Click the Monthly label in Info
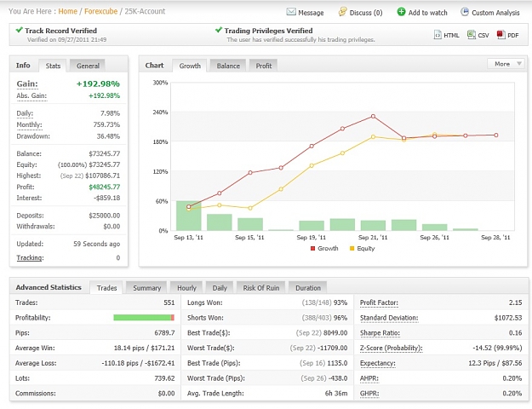 (29, 124)
